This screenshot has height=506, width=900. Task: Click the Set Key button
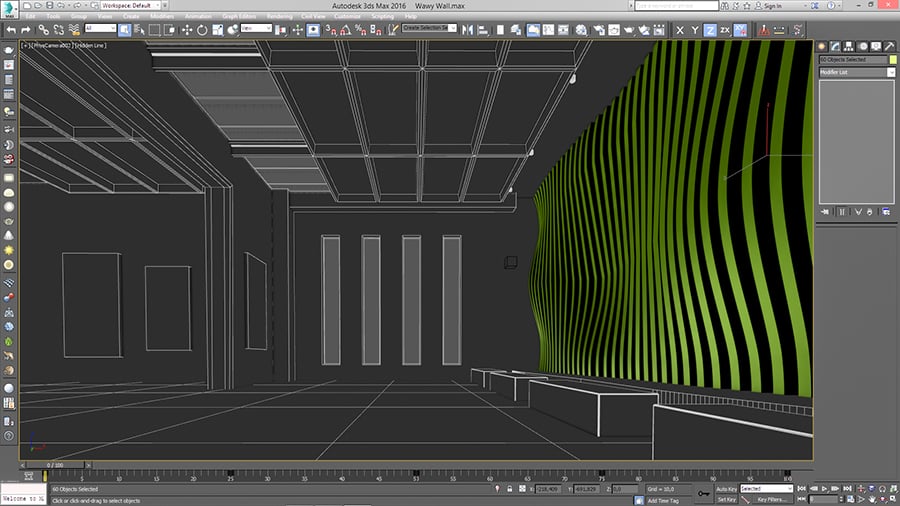coord(726,500)
